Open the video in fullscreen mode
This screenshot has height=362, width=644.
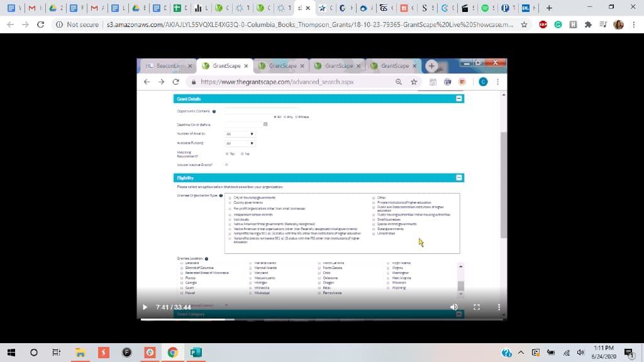tap(477, 307)
